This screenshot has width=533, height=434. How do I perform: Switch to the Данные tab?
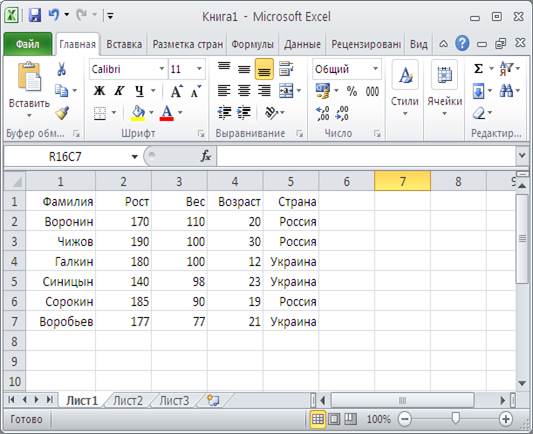302,44
